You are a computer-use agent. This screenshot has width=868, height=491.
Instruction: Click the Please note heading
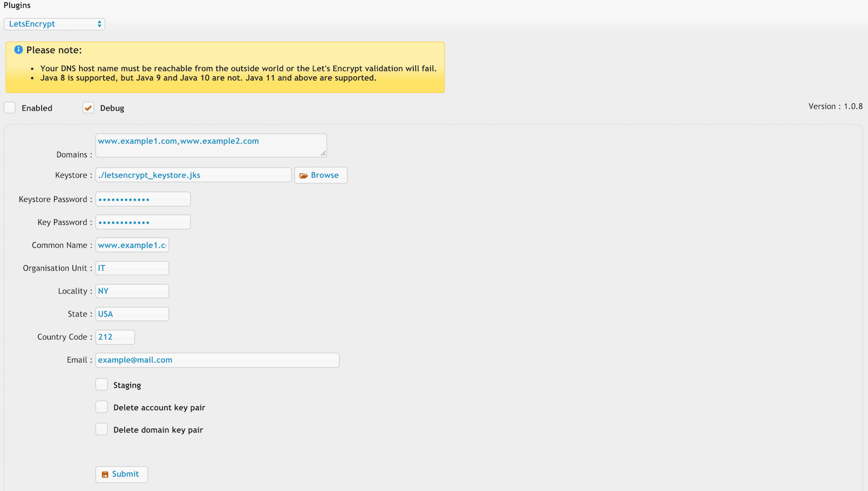point(54,50)
